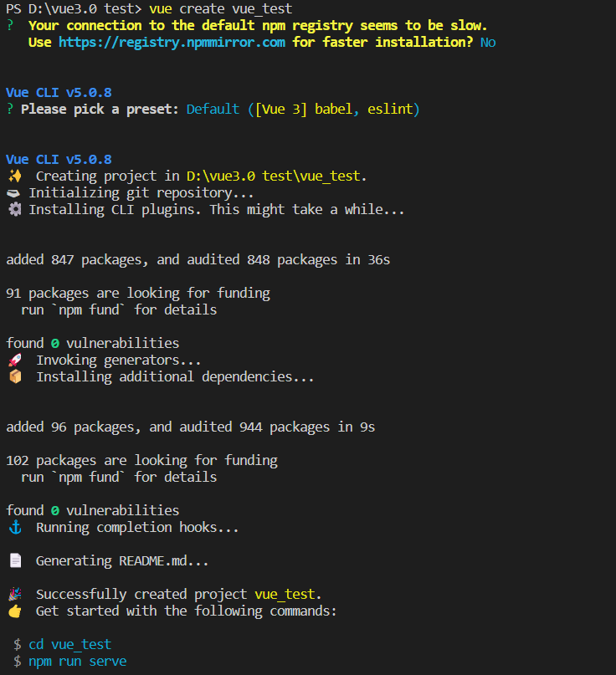Image resolution: width=616 pixels, height=675 pixels.
Task: Click the 'npm run serve' command
Action: pos(78,662)
